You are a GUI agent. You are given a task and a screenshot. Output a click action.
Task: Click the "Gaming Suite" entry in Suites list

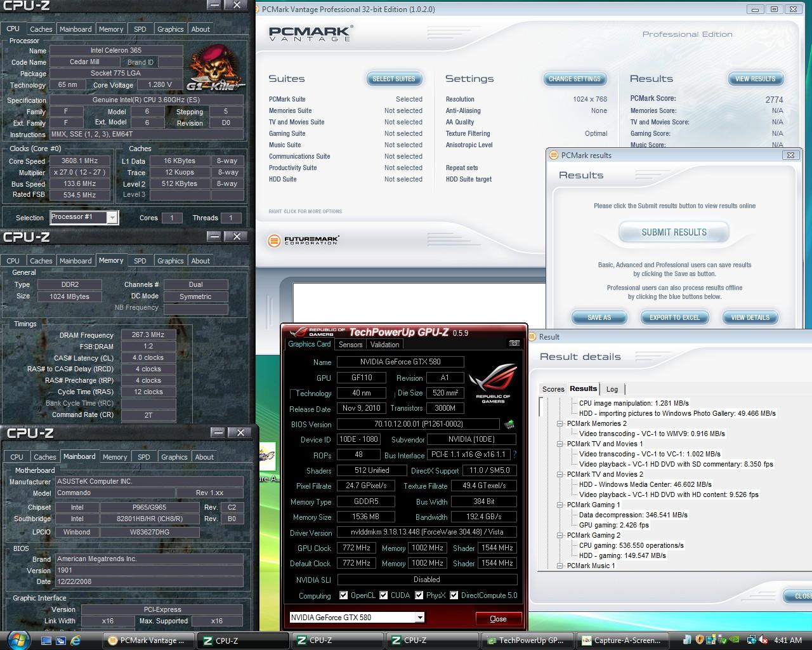[x=287, y=133]
